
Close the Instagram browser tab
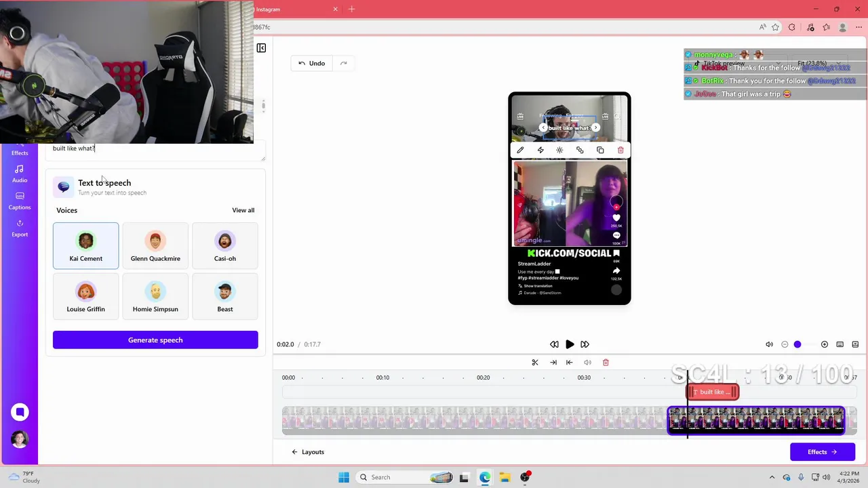tap(335, 9)
